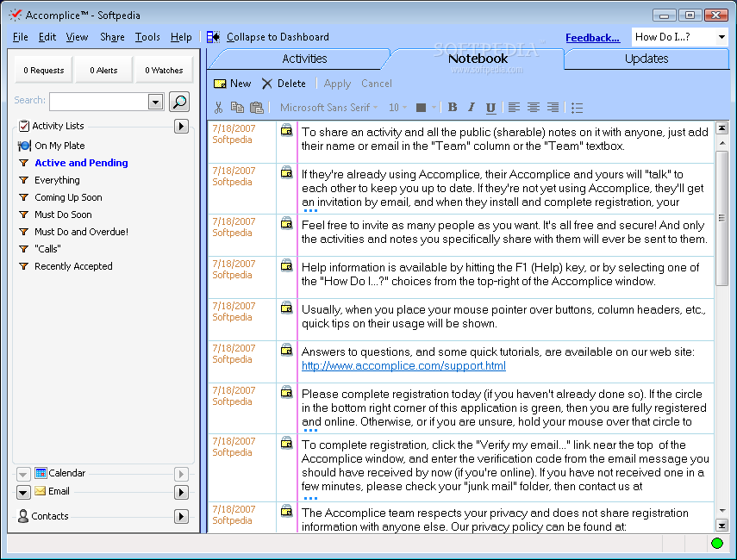Click the Email envelope icon
Image resolution: width=737 pixels, height=560 pixels.
(x=41, y=491)
